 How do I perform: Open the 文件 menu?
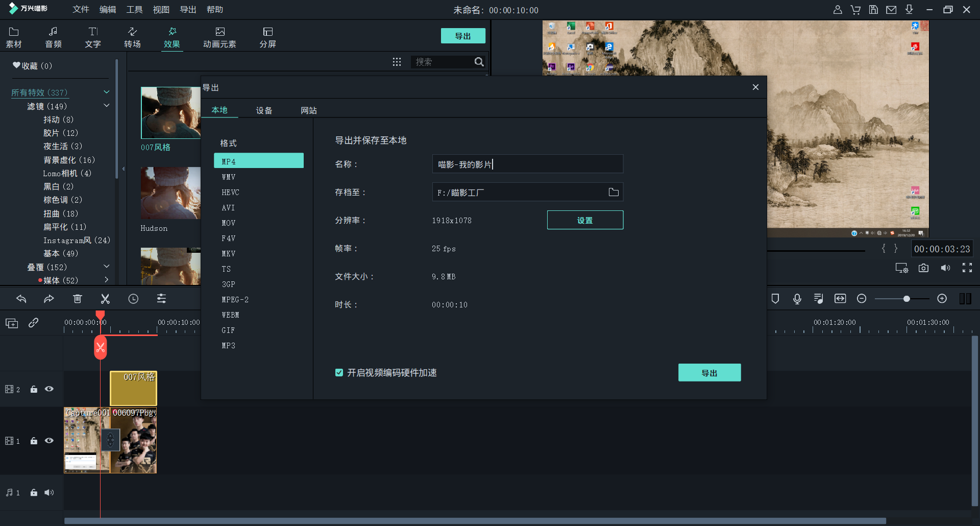pos(81,10)
